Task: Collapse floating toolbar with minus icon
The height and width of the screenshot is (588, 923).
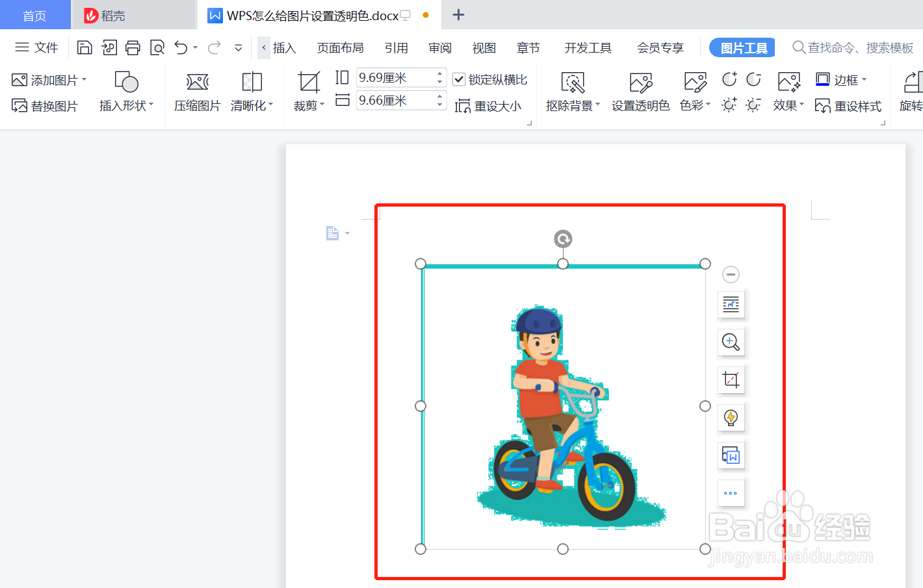Action: [731, 274]
